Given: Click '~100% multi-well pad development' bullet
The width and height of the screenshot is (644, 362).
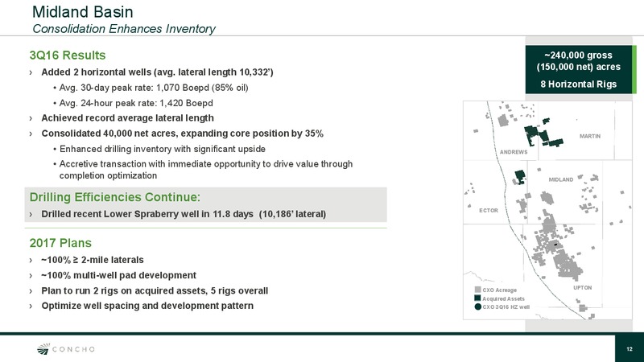Looking at the screenshot, I should tap(118, 275).
